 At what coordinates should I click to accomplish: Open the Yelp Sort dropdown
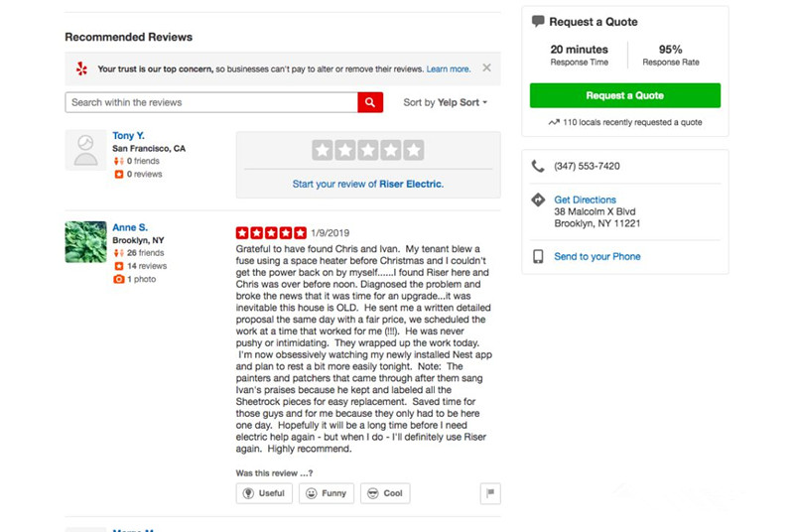click(x=446, y=102)
